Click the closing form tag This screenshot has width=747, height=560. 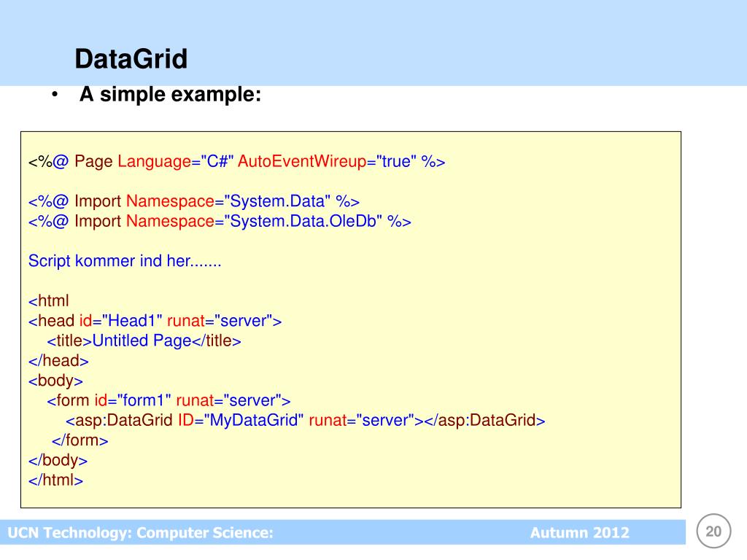[x=80, y=440]
